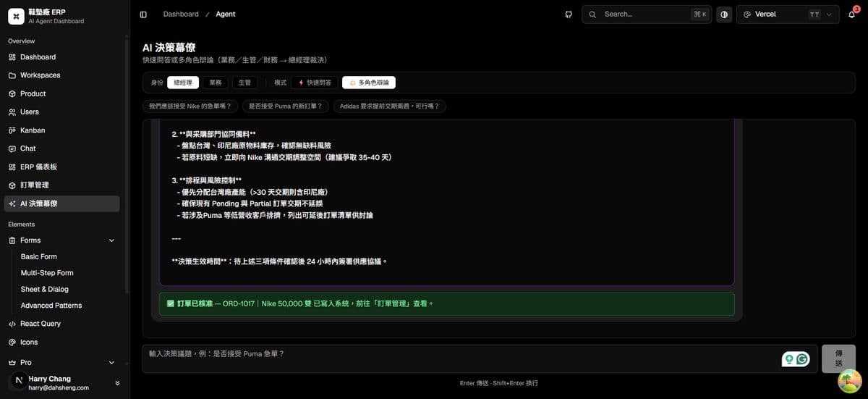Click Harry Chang's avatar
The width and height of the screenshot is (868, 399).
pyautogui.click(x=19, y=381)
